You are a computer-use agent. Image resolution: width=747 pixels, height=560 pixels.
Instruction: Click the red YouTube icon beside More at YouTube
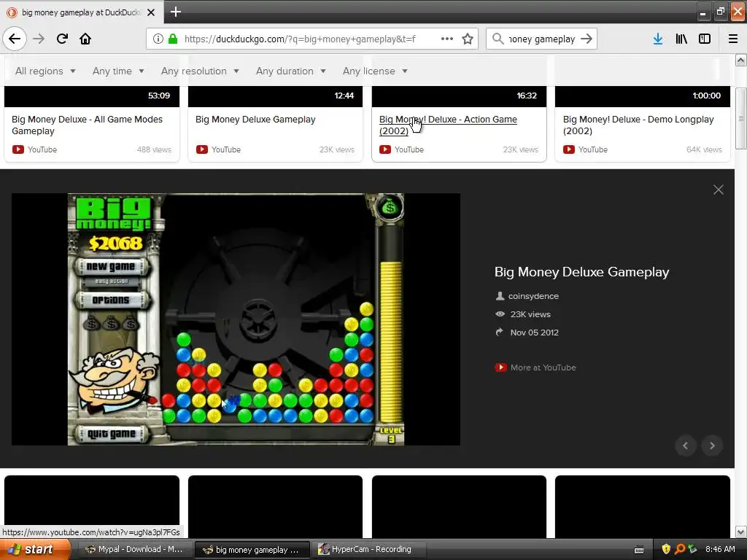[x=500, y=367]
